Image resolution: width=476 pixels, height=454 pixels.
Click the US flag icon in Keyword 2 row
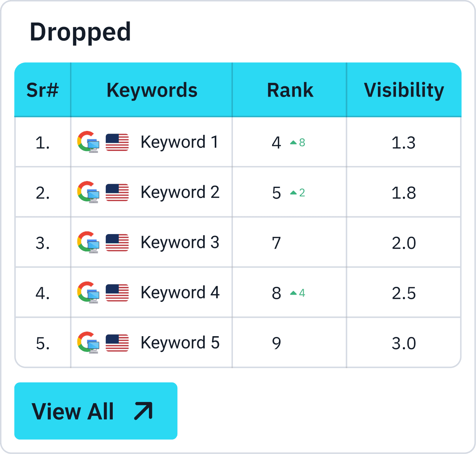(x=117, y=193)
